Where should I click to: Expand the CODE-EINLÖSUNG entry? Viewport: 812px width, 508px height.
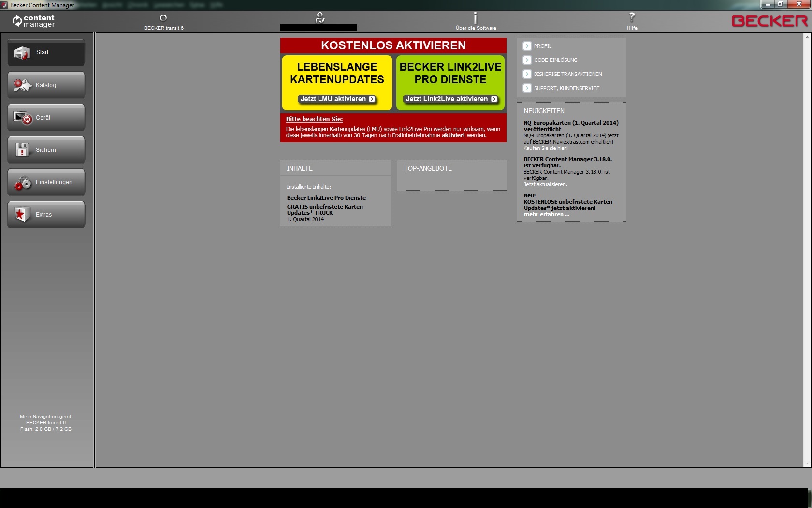coord(527,60)
